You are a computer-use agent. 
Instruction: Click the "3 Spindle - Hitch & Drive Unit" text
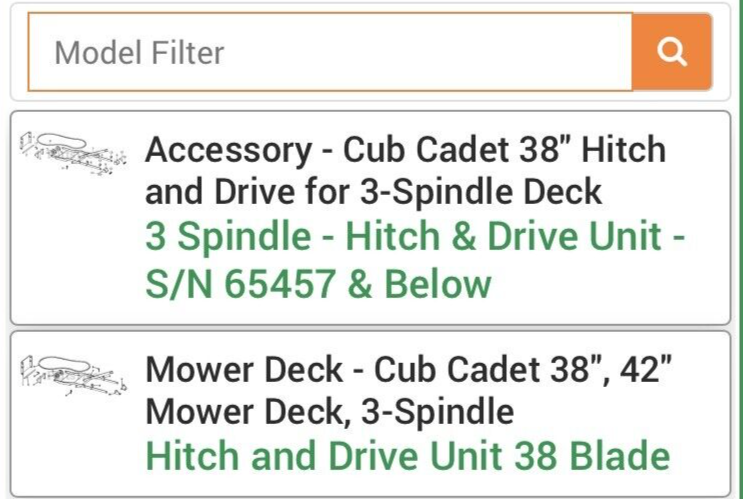tap(405, 238)
